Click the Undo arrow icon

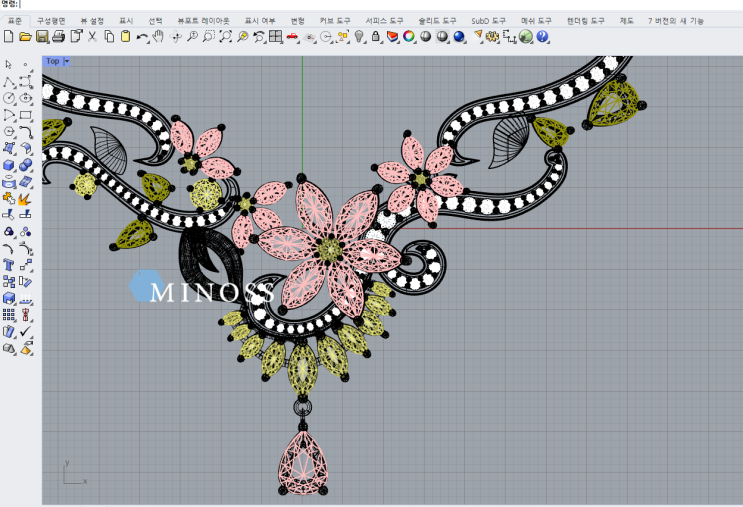click(x=142, y=37)
